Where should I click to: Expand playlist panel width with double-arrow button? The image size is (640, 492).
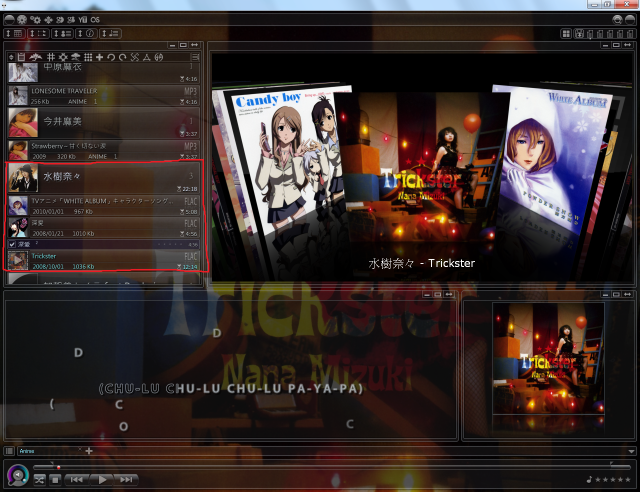[x=195, y=45]
